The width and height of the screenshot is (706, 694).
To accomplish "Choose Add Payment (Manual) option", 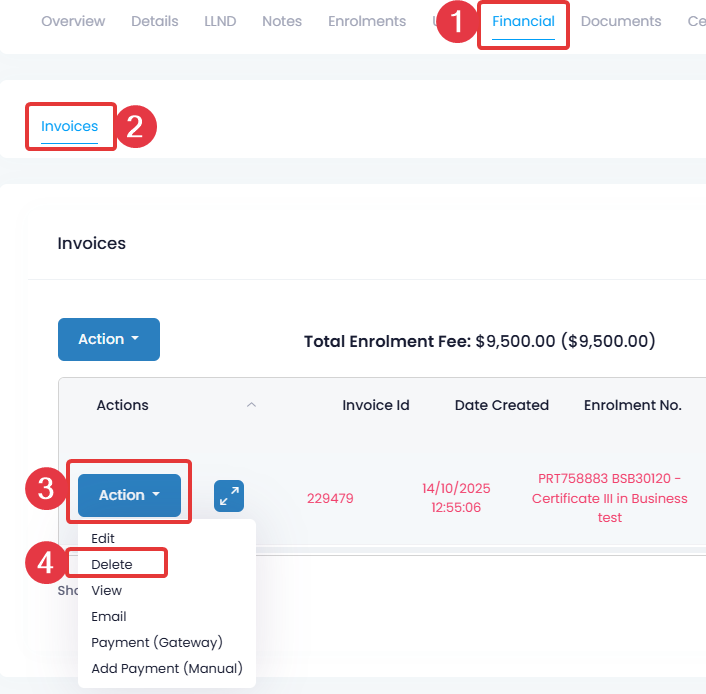I will (167, 668).
